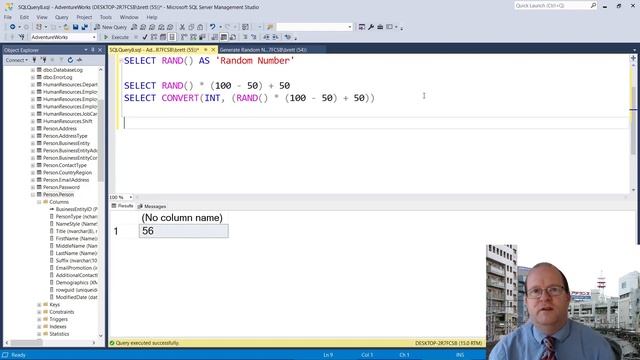Image resolution: width=640 pixels, height=360 pixels.
Task: Click the toolbox icon in the toolbar
Action: 380,27
